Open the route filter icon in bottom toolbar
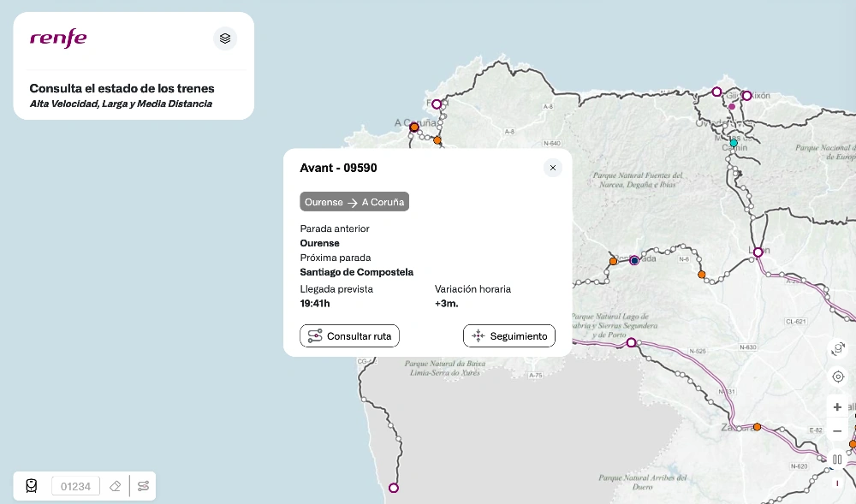The image size is (856, 504). [x=143, y=486]
